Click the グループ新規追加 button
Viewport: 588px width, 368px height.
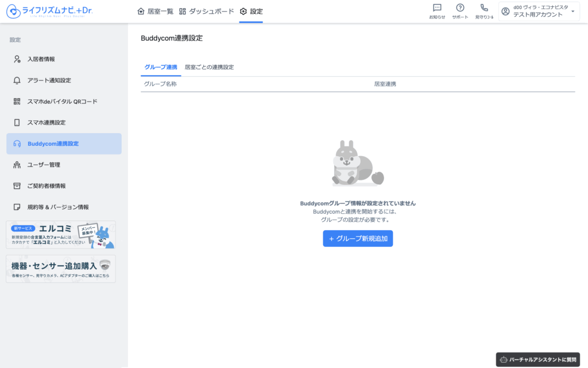coord(358,238)
